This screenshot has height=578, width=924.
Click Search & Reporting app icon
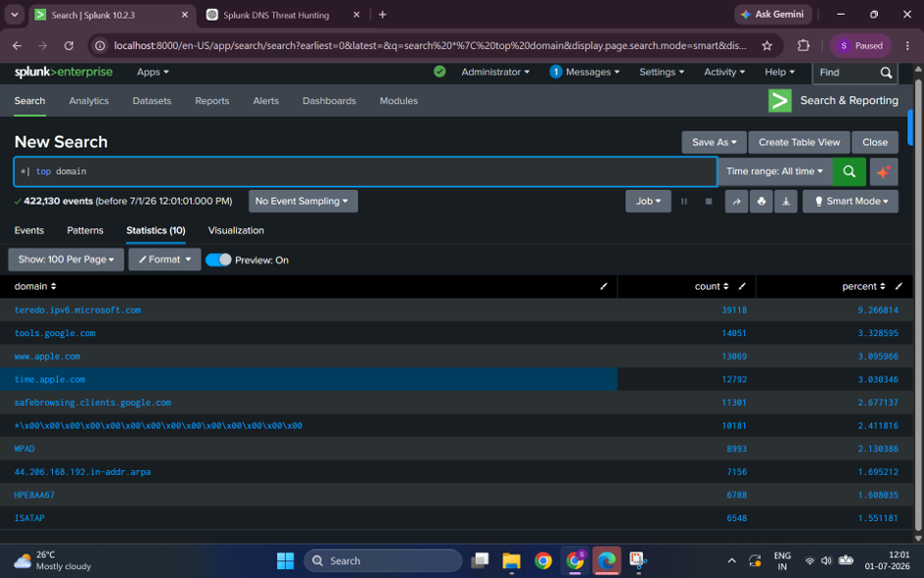coord(780,100)
